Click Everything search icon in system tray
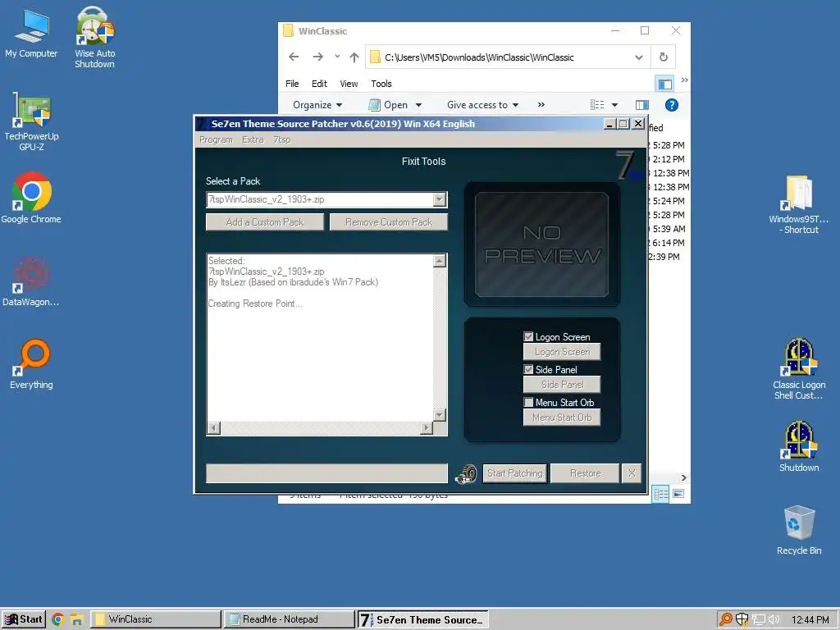Screen dimensions: 840x630 725,619
